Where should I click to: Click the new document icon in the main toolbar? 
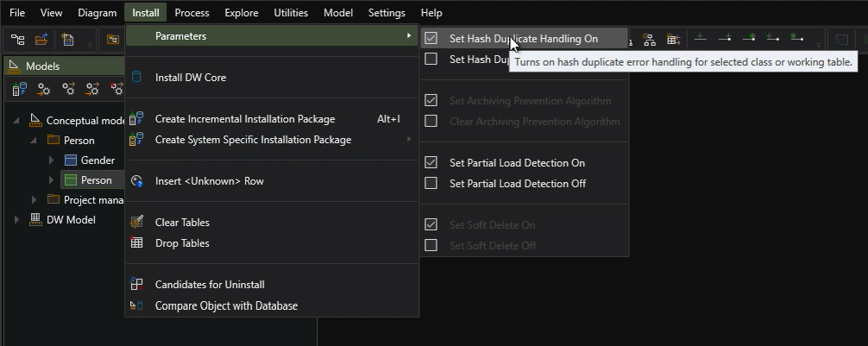point(67,40)
